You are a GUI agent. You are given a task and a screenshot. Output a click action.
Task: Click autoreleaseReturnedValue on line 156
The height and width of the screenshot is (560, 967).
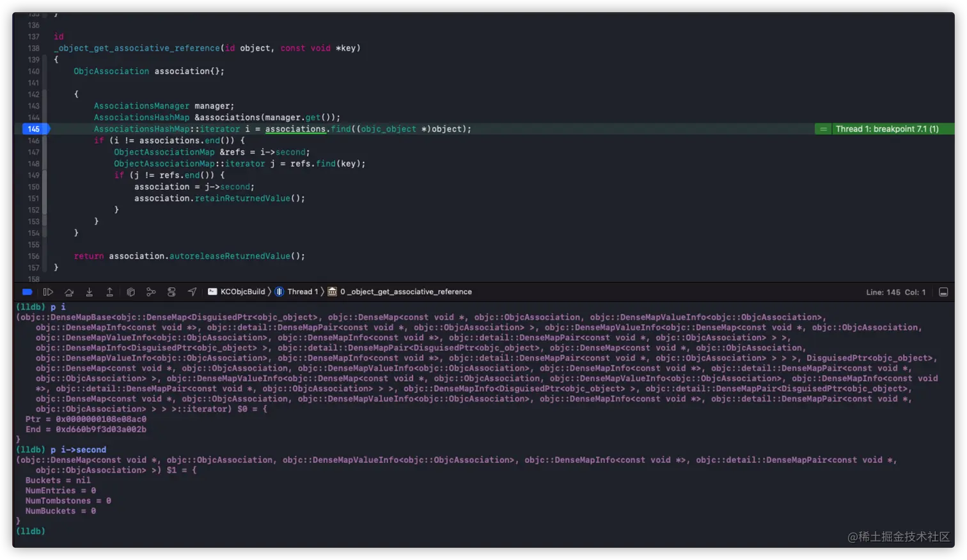[x=230, y=256]
